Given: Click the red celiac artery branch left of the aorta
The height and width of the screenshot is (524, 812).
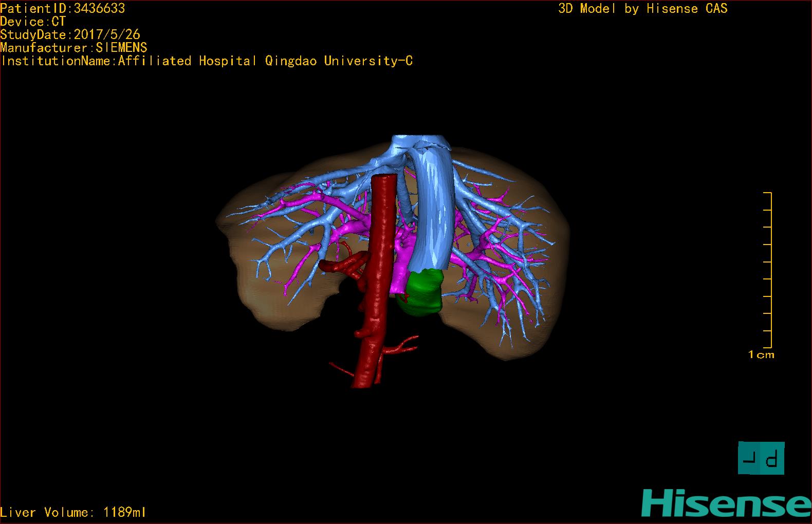Looking at the screenshot, I should coord(339,265).
